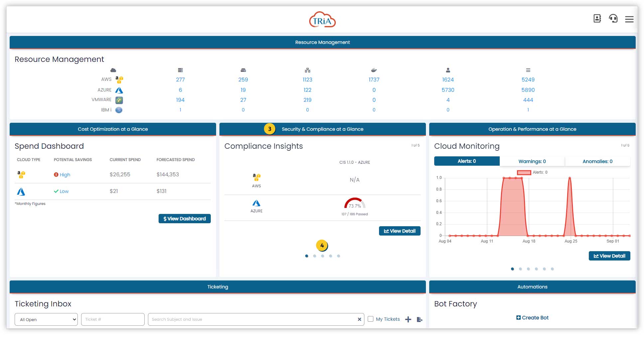Click AWS network count 1123
This screenshot has height=344, width=644.
pos(308,80)
